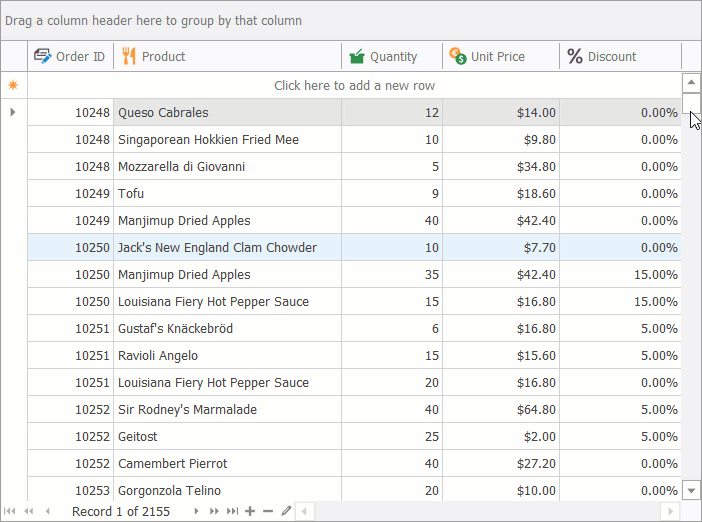
Task: Select the Jack's New England Clam Chowder cell
Action: (x=217, y=247)
